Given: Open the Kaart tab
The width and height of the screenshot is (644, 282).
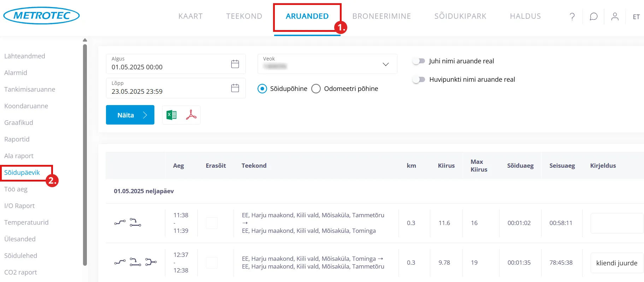Looking at the screenshot, I should 190,16.
